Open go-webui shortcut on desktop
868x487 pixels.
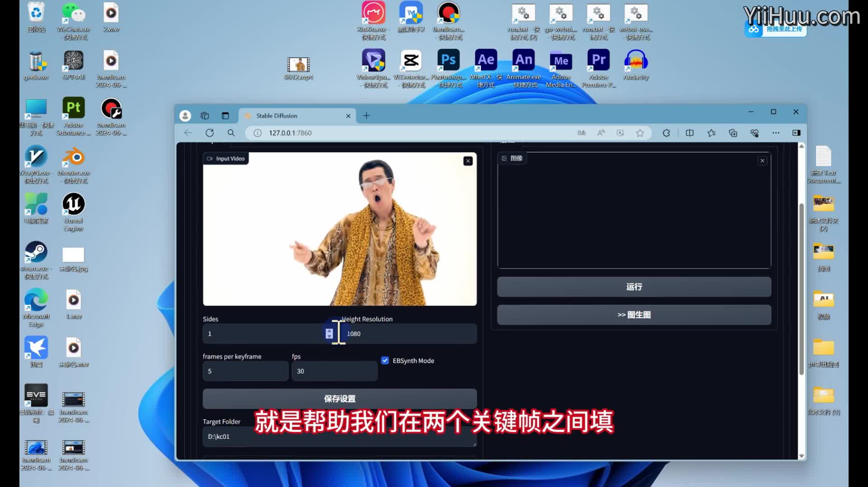tap(561, 21)
